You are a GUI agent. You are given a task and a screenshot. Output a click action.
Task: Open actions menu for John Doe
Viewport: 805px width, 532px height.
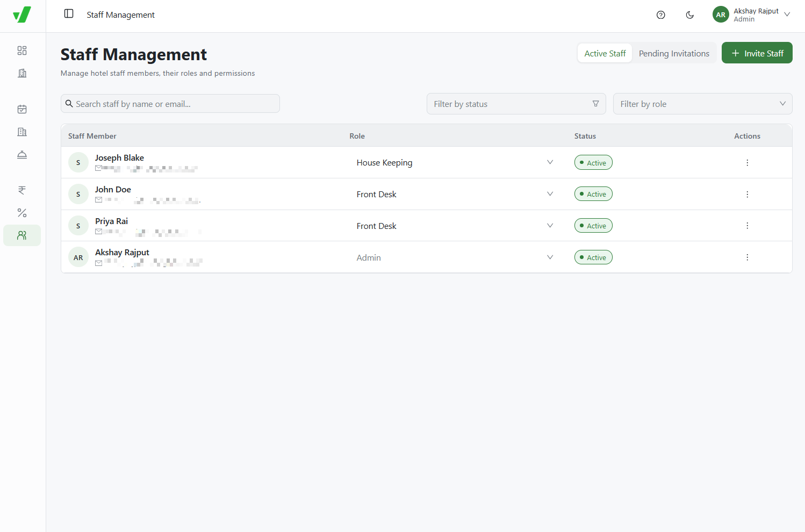coord(747,194)
